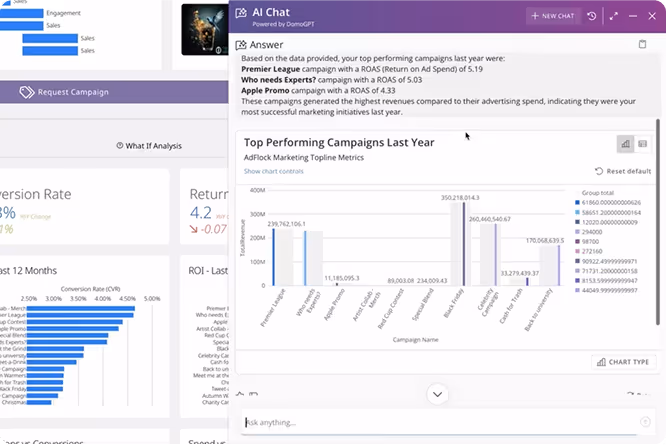Image resolution: width=666 pixels, height=445 pixels.
Task: Click the send message arrow icon
Action: [x=645, y=422]
